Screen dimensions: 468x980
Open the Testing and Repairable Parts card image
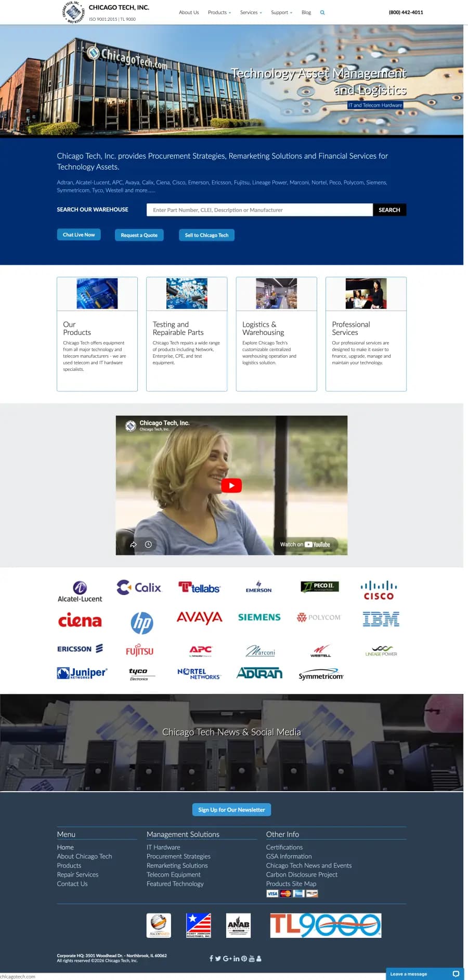pos(187,293)
